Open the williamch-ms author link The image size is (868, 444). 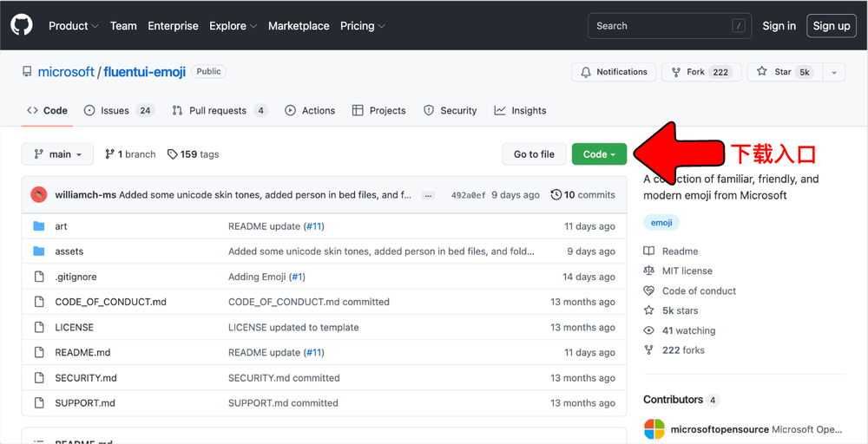click(x=86, y=194)
